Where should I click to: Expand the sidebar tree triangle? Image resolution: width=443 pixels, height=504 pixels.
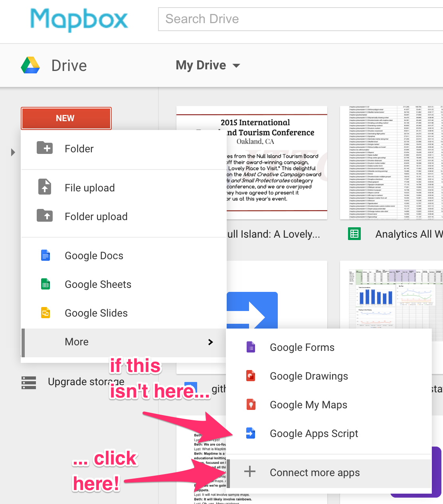(13, 152)
